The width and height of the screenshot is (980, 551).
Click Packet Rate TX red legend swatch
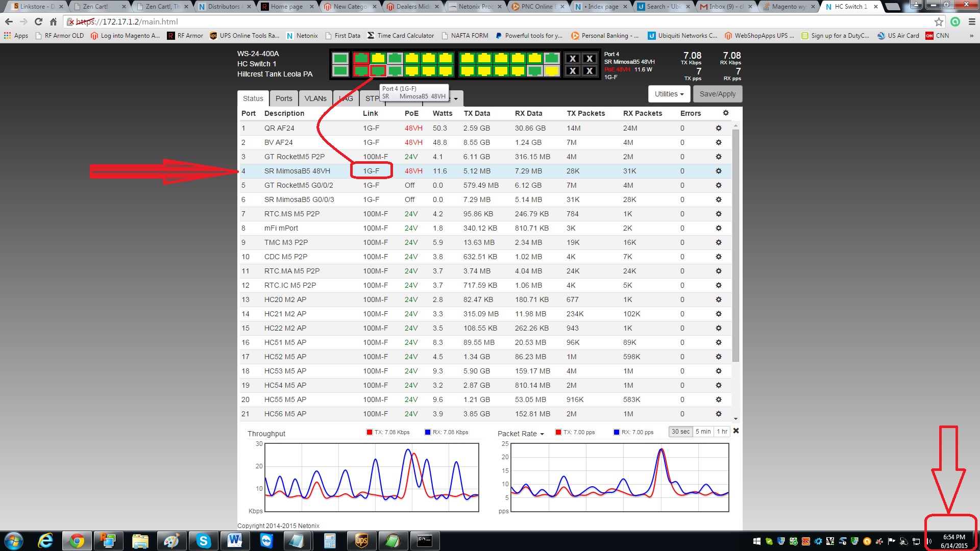[558, 432]
